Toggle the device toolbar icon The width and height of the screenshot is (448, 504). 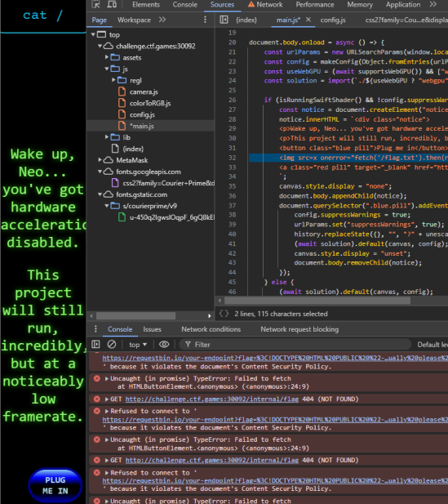coord(112,4)
